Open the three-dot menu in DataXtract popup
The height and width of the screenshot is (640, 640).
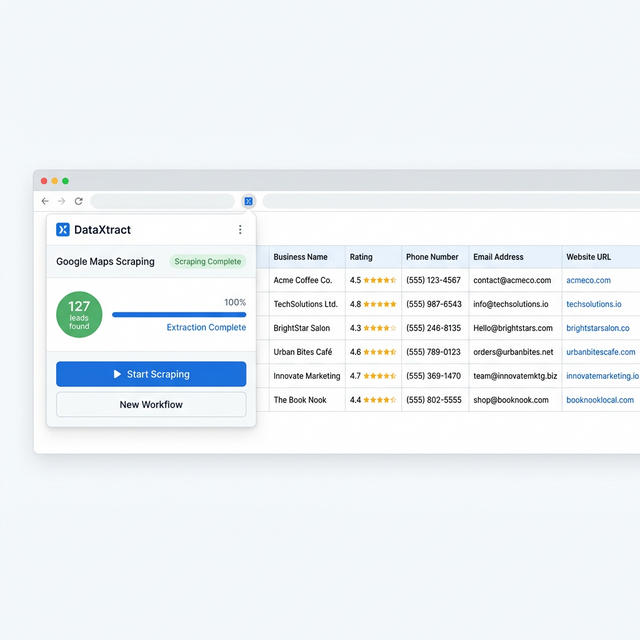tap(240, 230)
